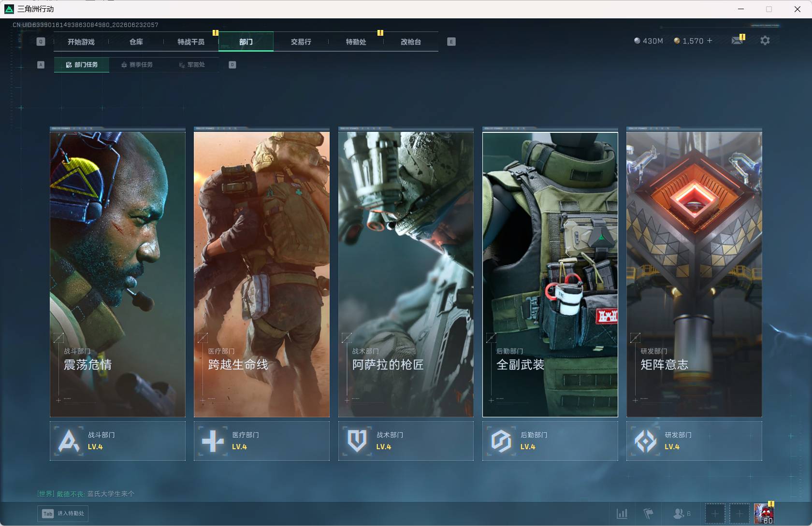
Task: Switch to the 交易行 tab
Action: tap(301, 42)
